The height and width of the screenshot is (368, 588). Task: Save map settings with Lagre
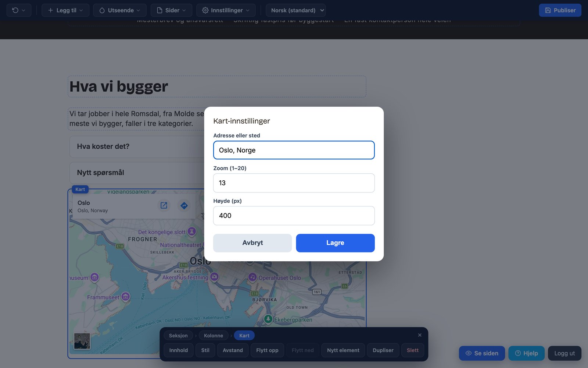click(335, 243)
